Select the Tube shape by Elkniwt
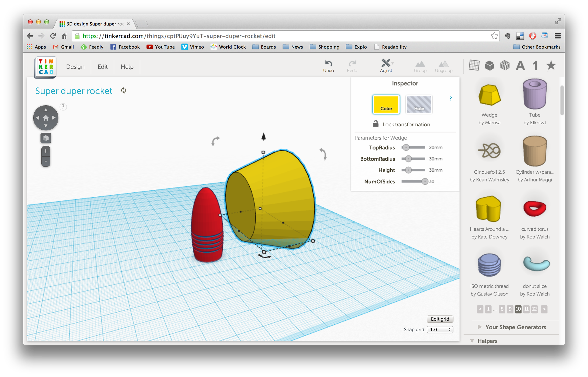588x377 pixels. [535, 94]
